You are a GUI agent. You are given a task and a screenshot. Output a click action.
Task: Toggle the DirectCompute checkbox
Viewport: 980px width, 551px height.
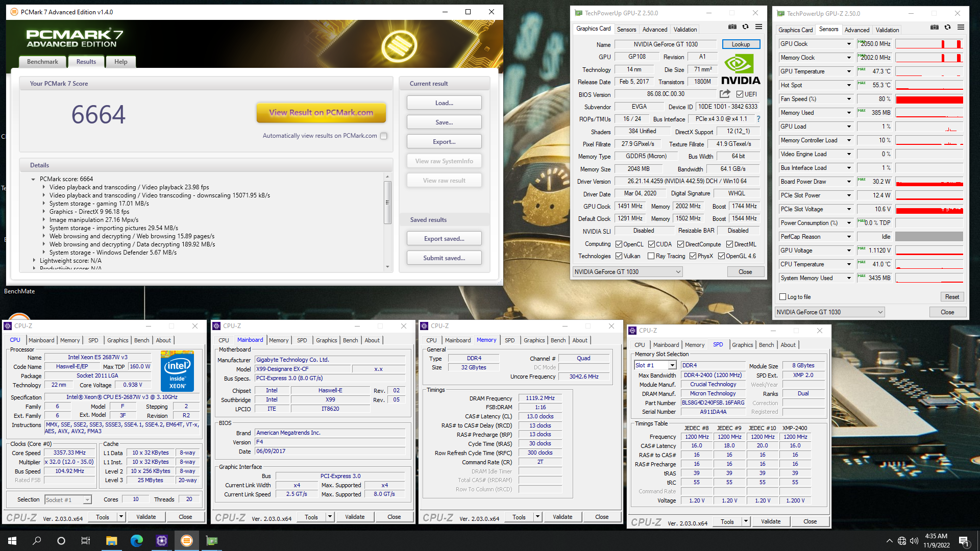680,244
